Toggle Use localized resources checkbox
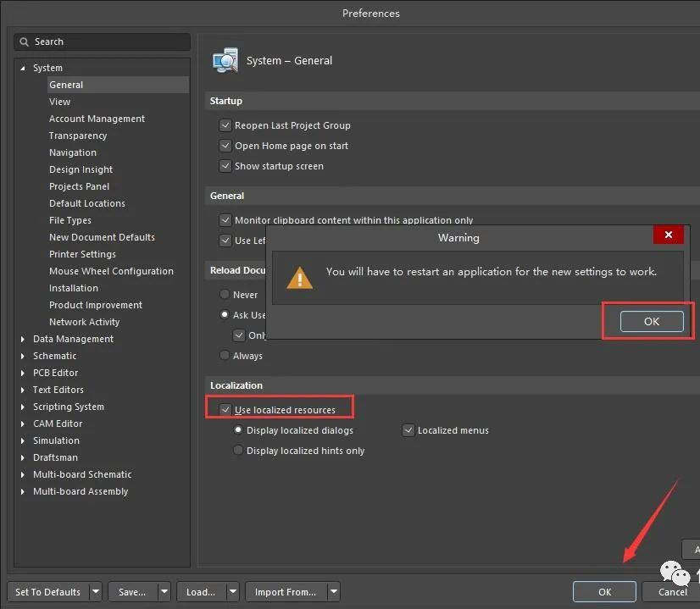The image size is (700, 609). (x=225, y=410)
